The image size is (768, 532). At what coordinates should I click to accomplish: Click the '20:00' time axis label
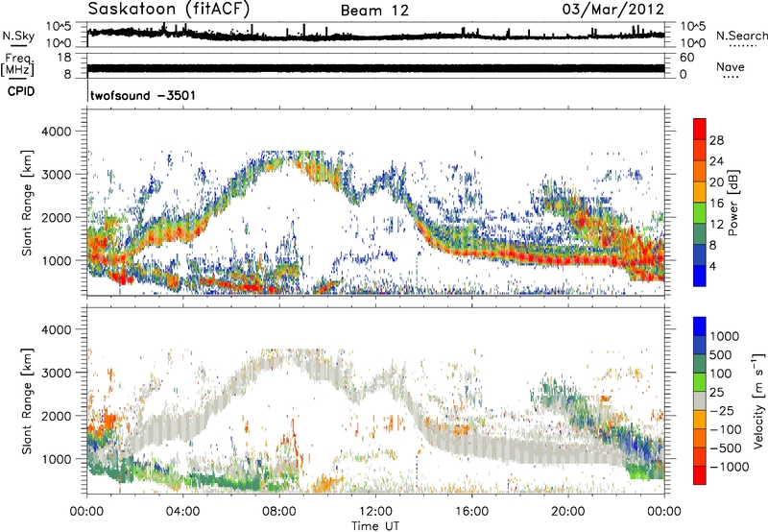click(x=567, y=512)
